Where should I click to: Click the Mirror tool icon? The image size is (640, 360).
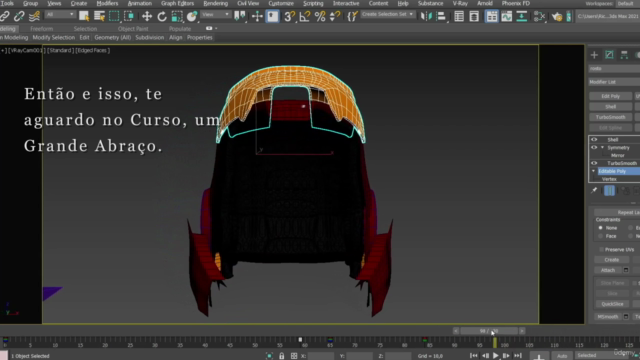point(426,16)
